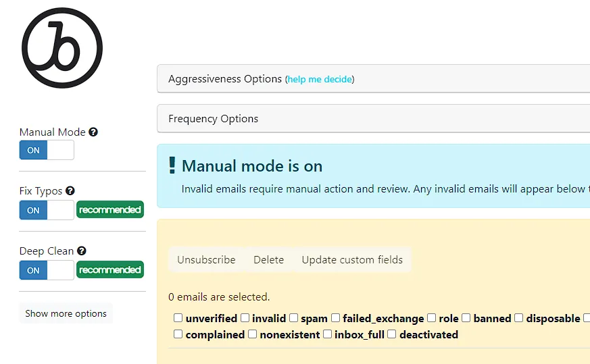The height and width of the screenshot is (364, 590).
Task: Open Manual Mode help question mark
Action: point(93,132)
